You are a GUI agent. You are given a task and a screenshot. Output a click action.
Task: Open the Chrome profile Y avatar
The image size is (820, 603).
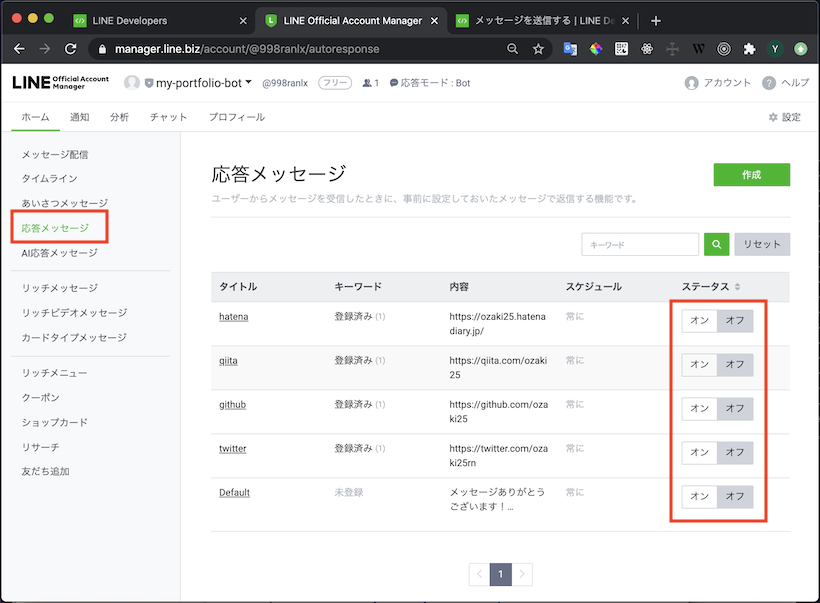click(775, 49)
